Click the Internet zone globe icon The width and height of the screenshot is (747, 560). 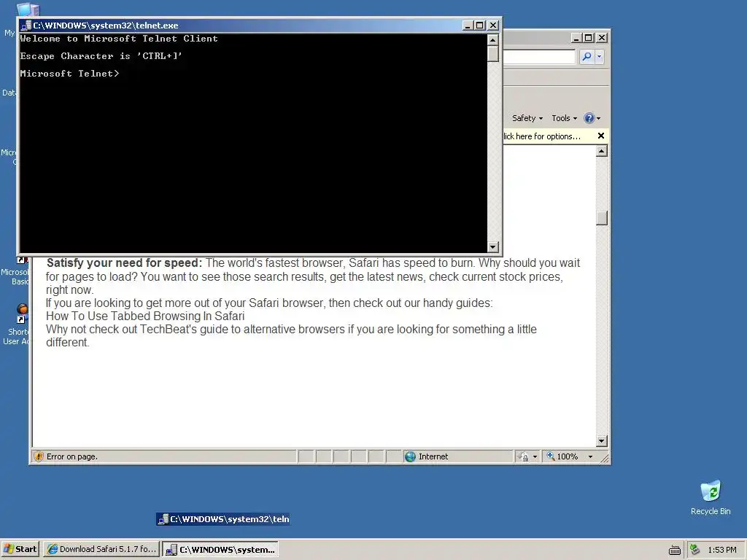pos(410,456)
